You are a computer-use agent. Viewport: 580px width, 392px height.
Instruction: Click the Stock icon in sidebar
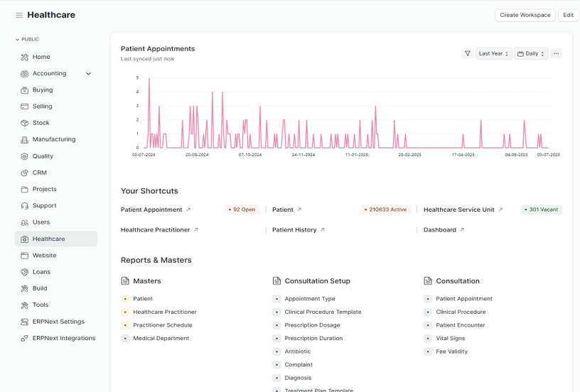[x=25, y=123]
